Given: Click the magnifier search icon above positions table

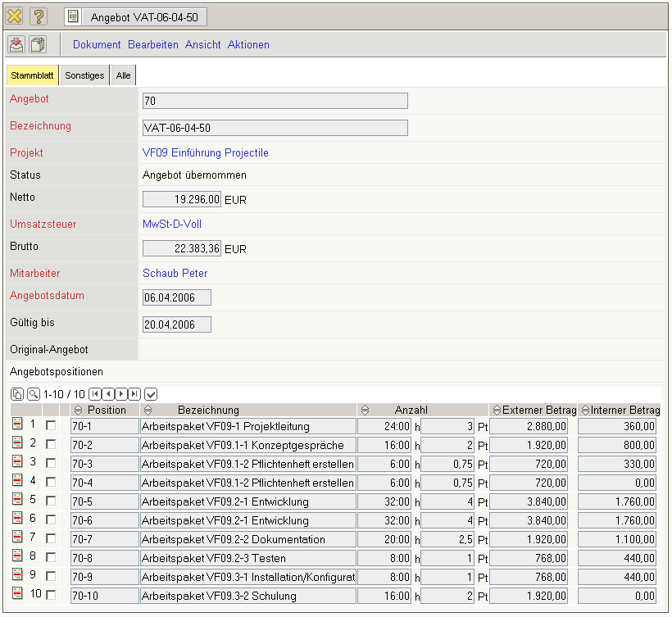Looking at the screenshot, I should pyautogui.click(x=33, y=394).
